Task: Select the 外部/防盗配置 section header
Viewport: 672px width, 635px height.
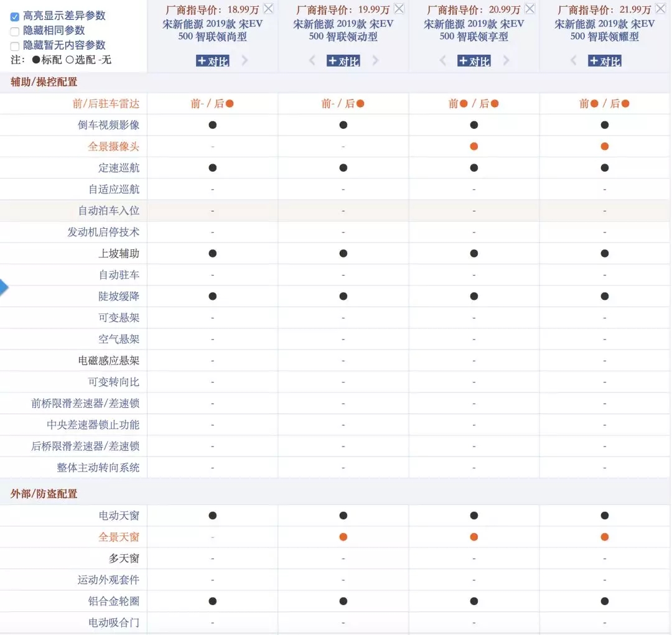Action: [x=44, y=494]
